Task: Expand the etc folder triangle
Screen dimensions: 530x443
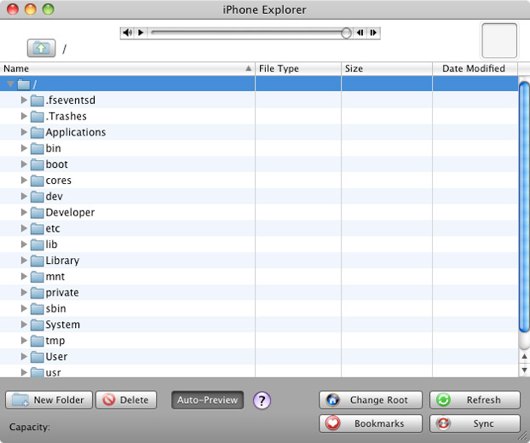Action: [24, 228]
